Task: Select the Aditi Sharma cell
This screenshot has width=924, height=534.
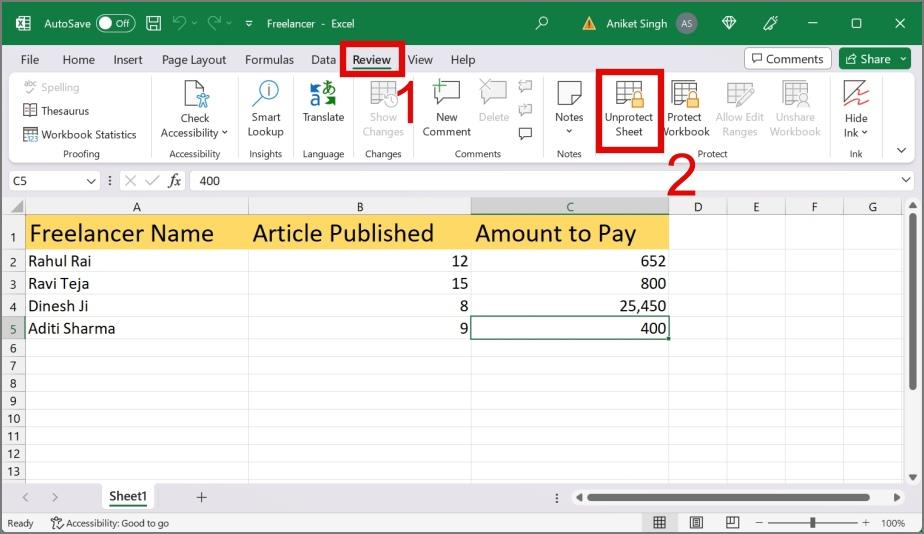Action: pos(137,328)
